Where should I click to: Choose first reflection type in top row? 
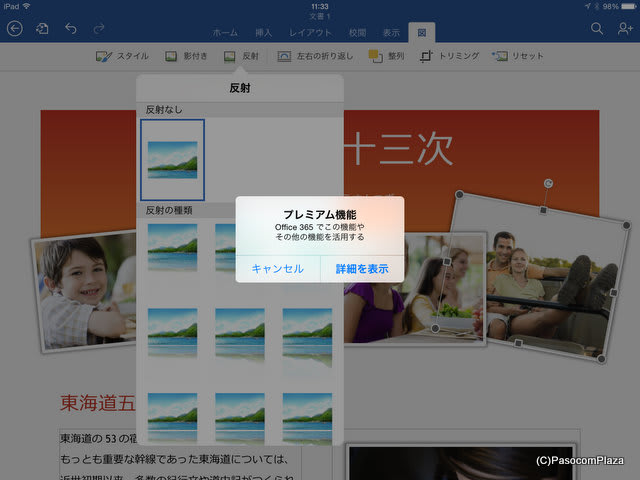[x=172, y=247]
